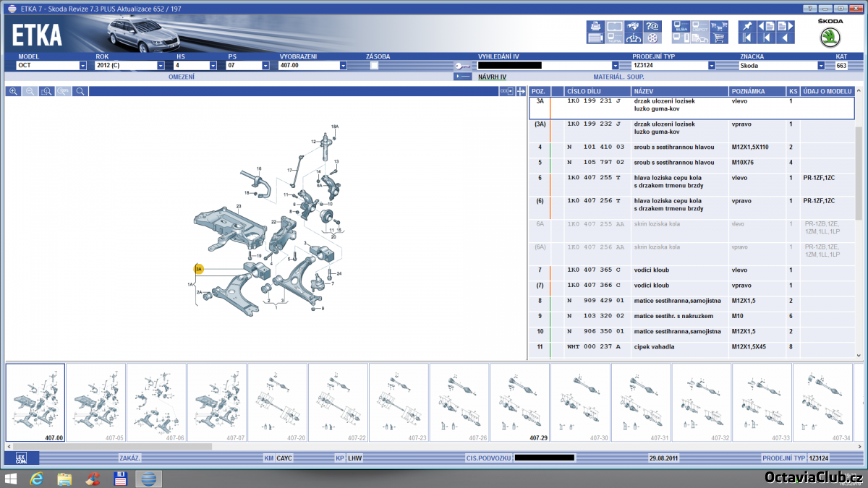Click the ZAKÁZ. button in status bar
Image resolution: width=868 pixels, height=488 pixels.
(x=129, y=458)
